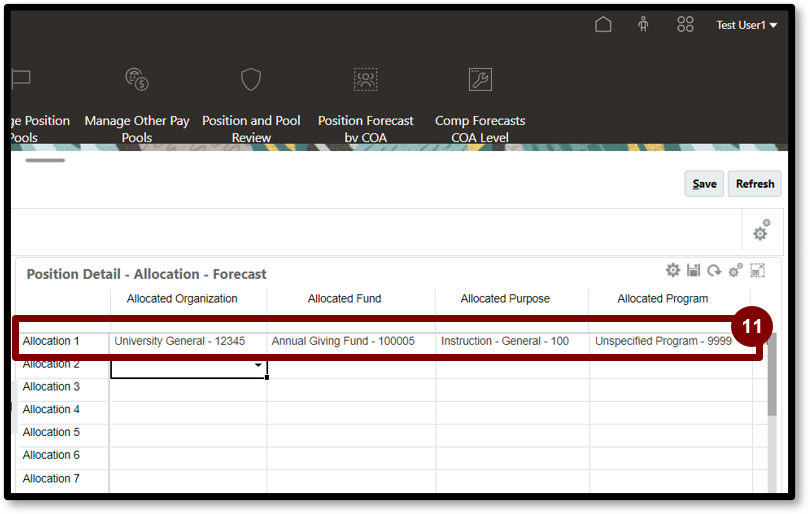The image size is (810, 514).
Task: Click the grid save disk icon
Action: point(693,270)
